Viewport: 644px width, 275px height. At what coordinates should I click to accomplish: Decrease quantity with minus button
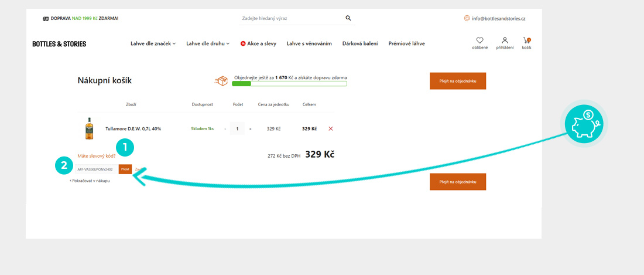click(225, 129)
